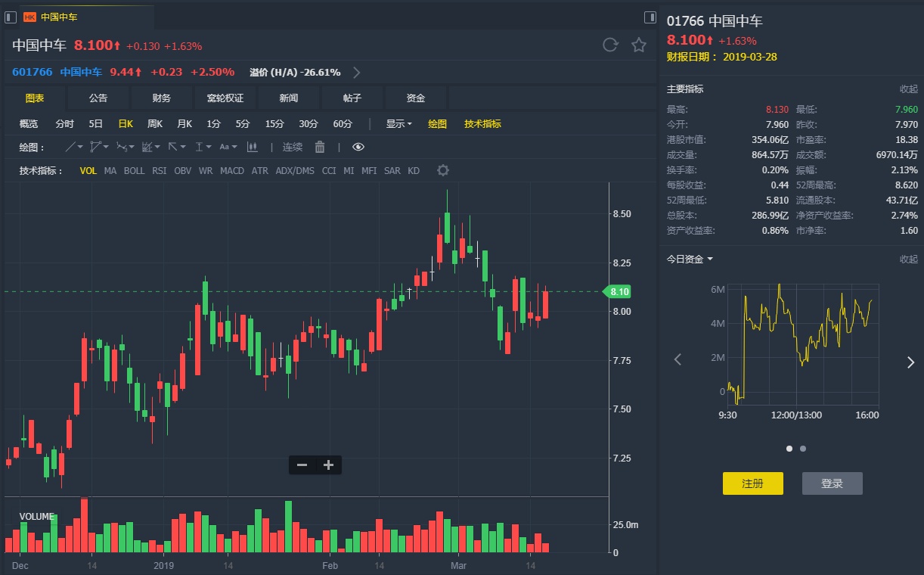Switch to the 公告 tab
The image size is (924, 575).
(x=98, y=98)
